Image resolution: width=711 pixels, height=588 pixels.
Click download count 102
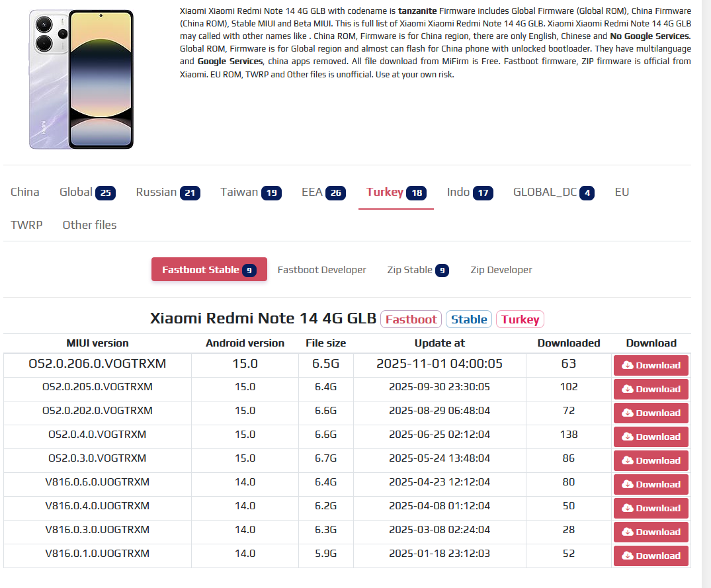click(x=569, y=387)
